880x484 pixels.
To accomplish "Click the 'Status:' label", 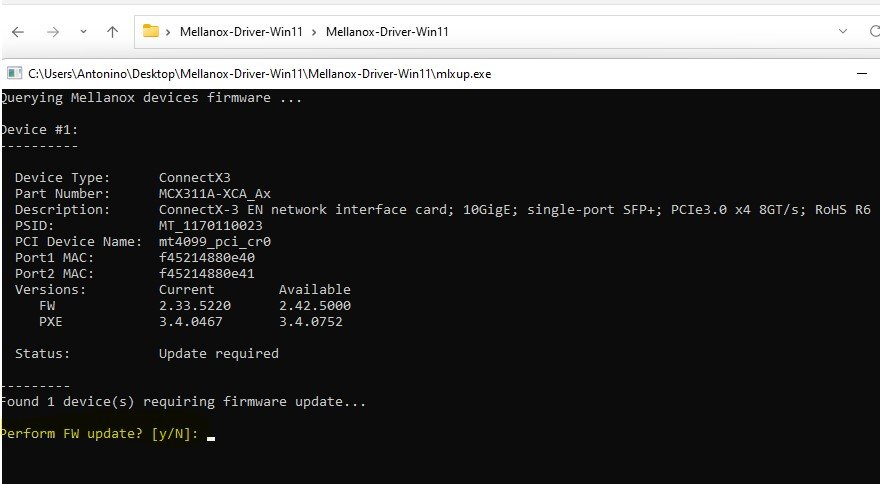I will 43,354.
